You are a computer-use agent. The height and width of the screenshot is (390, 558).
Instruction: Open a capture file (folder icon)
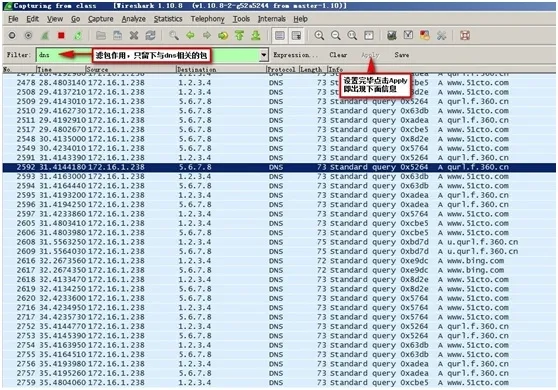click(101, 36)
